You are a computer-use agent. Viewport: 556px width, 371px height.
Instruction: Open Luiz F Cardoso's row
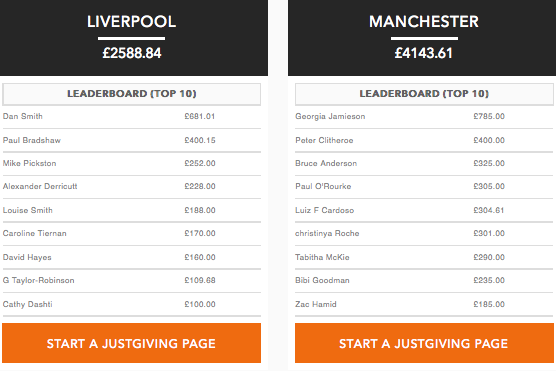coord(424,210)
